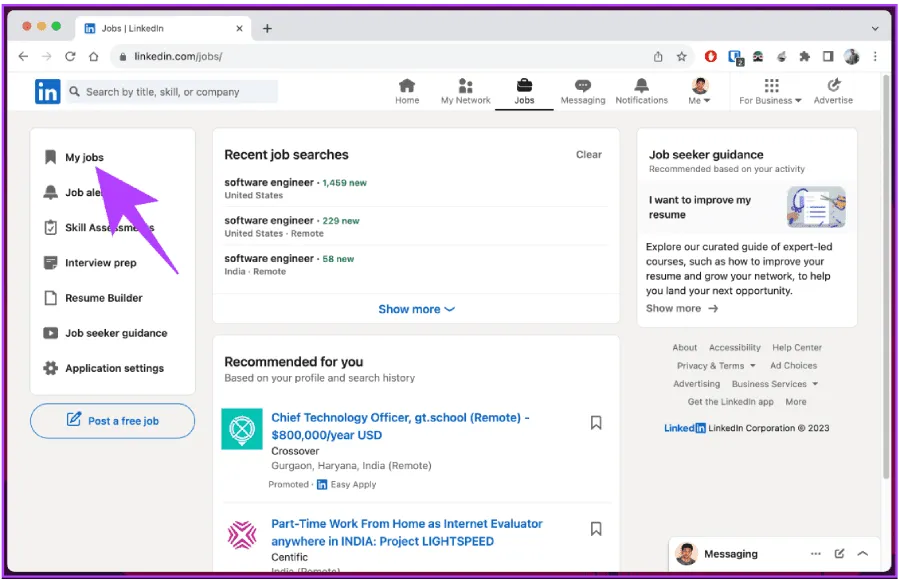Bookmark the browser page with star icon
The height and width of the screenshot is (580, 899).
[681, 57]
